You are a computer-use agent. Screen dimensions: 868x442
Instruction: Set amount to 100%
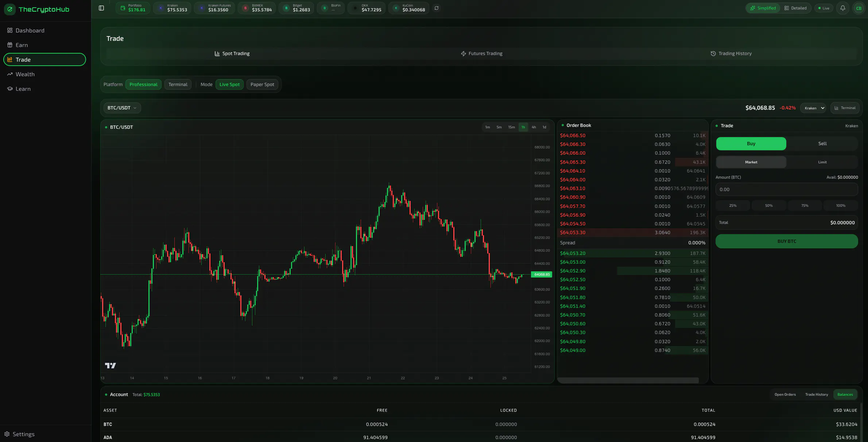click(x=841, y=206)
